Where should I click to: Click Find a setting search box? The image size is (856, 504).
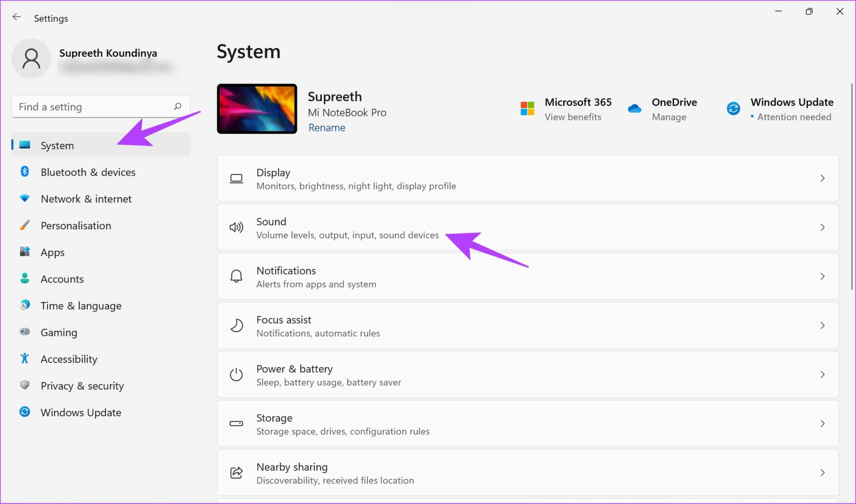94,107
